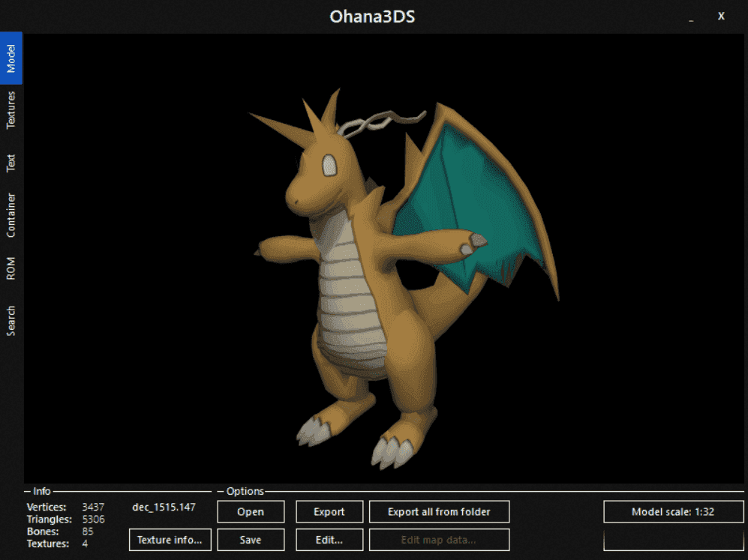Image resolution: width=748 pixels, height=560 pixels.
Task: Click the Textures: label in Info
Action: (x=48, y=544)
